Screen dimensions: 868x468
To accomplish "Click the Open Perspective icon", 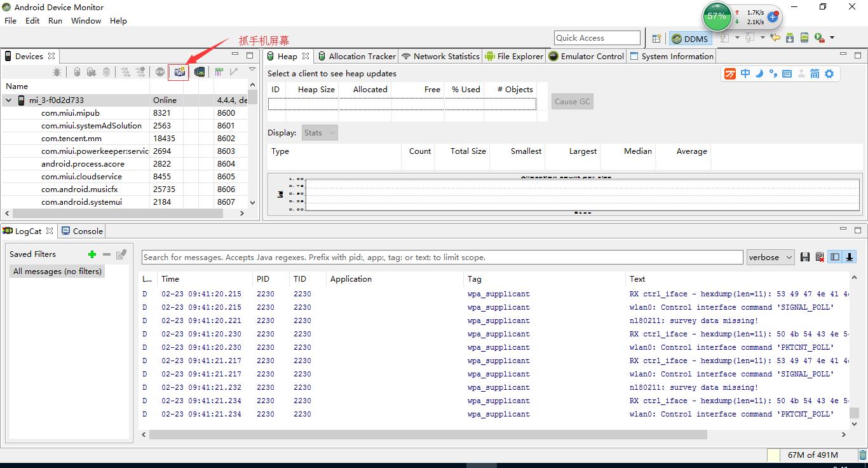I will 656,38.
